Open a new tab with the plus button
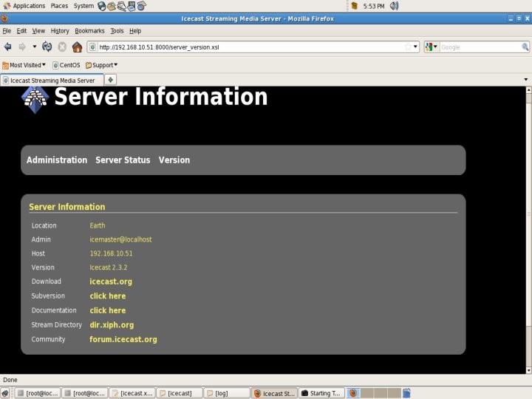This screenshot has height=399, width=532. 110,80
